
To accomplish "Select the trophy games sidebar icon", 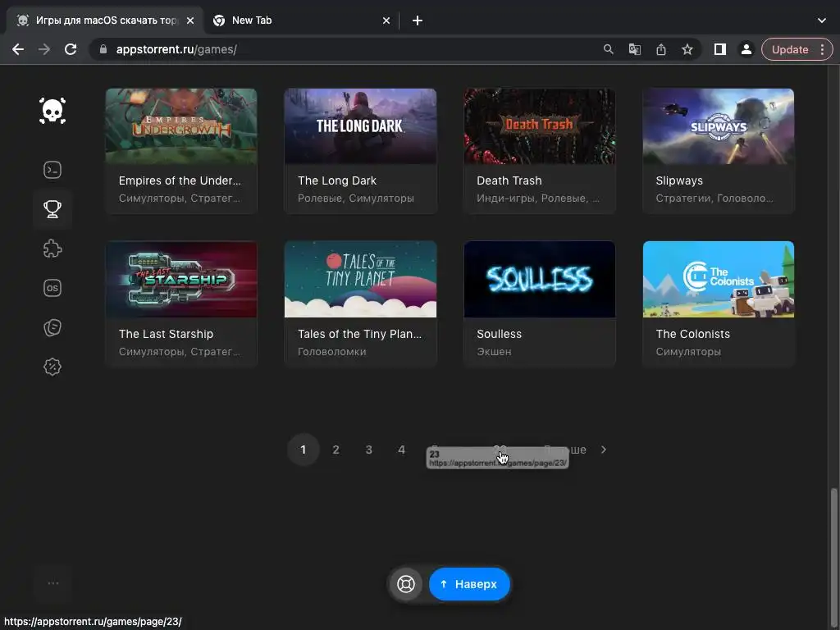I will tap(52, 209).
